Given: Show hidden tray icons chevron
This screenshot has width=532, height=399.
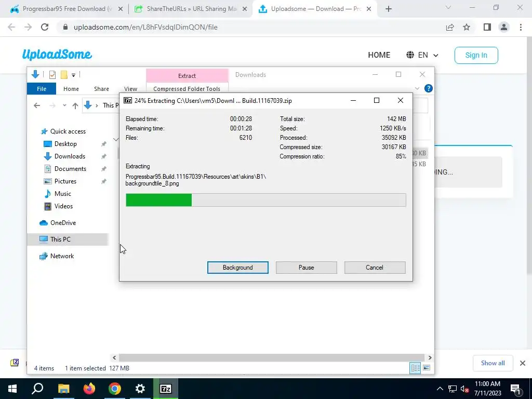Looking at the screenshot, I should pyautogui.click(x=440, y=389).
